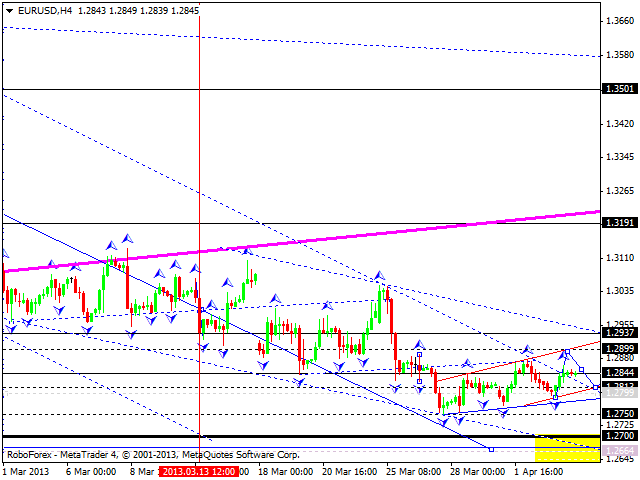Click the 1.3191 price level label

618,223
